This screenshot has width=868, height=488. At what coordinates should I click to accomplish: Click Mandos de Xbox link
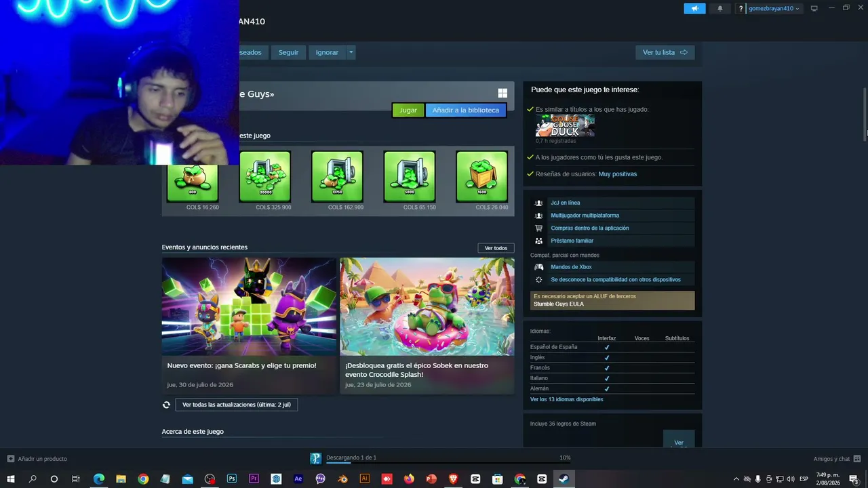point(571,267)
